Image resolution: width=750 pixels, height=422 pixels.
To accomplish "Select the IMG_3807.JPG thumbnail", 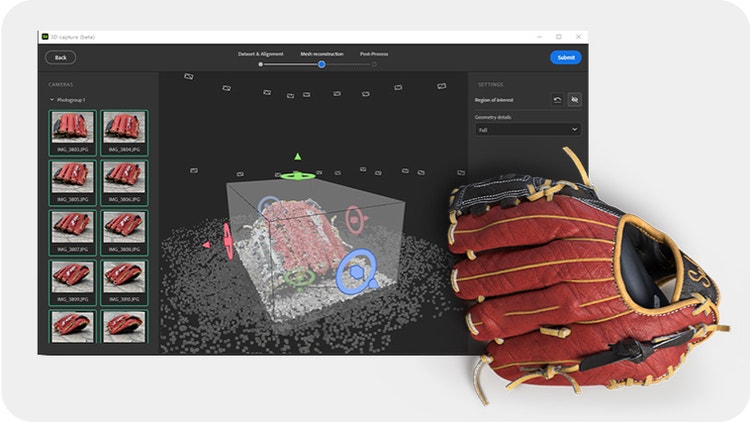I will tap(73, 232).
